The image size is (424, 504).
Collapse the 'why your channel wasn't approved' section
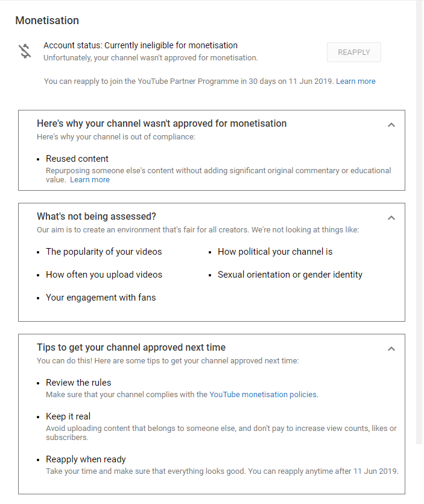pos(391,125)
